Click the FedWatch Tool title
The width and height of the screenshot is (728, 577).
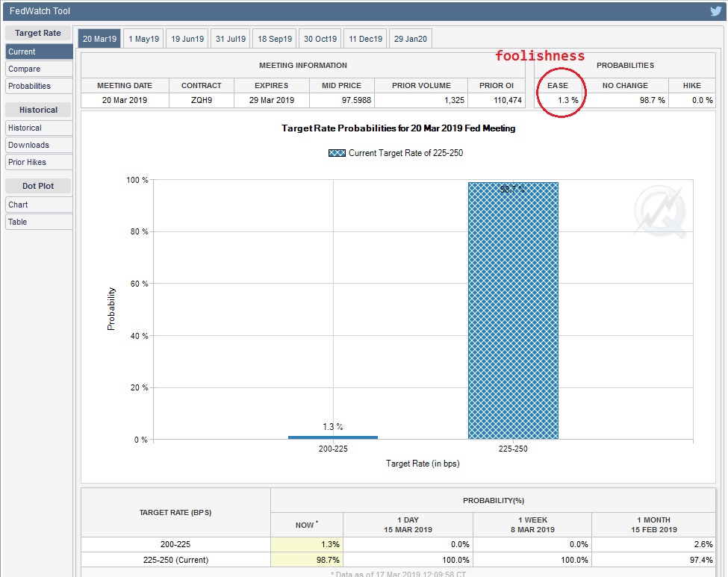(40, 10)
